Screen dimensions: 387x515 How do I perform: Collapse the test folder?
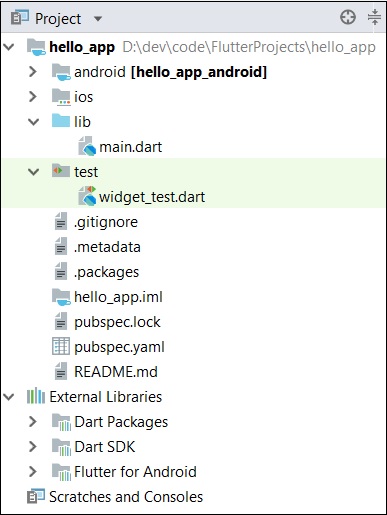pyautogui.click(x=34, y=172)
